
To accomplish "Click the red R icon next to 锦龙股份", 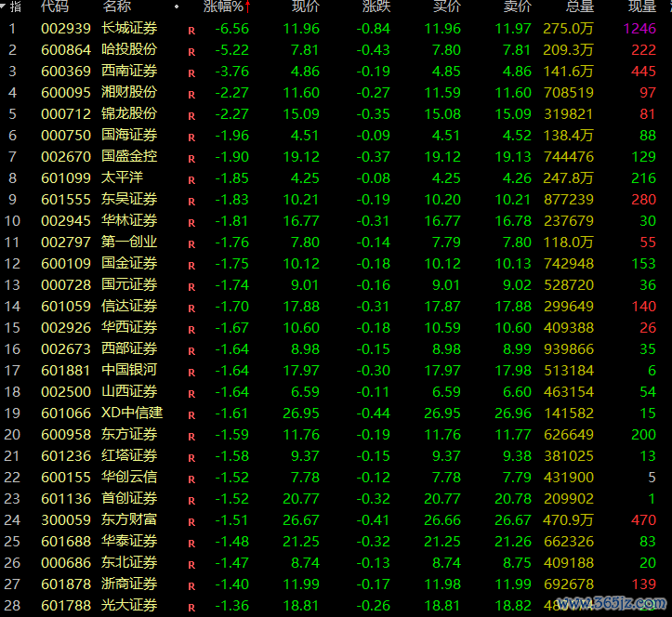I will click(191, 116).
